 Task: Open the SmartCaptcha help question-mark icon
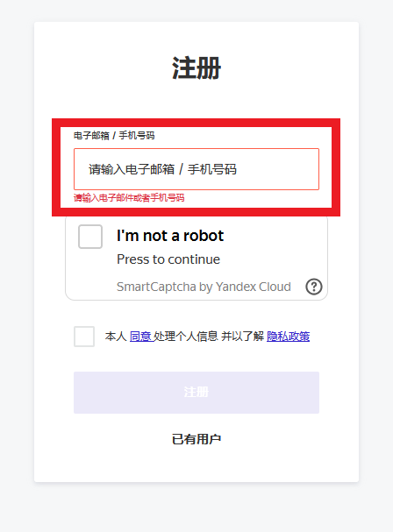[314, 287]
